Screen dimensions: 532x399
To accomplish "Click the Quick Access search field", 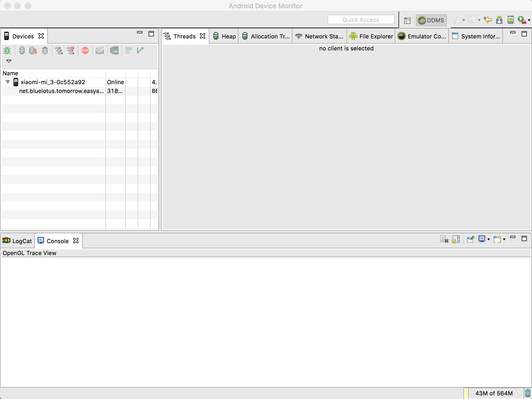I will tap(361, 20).
